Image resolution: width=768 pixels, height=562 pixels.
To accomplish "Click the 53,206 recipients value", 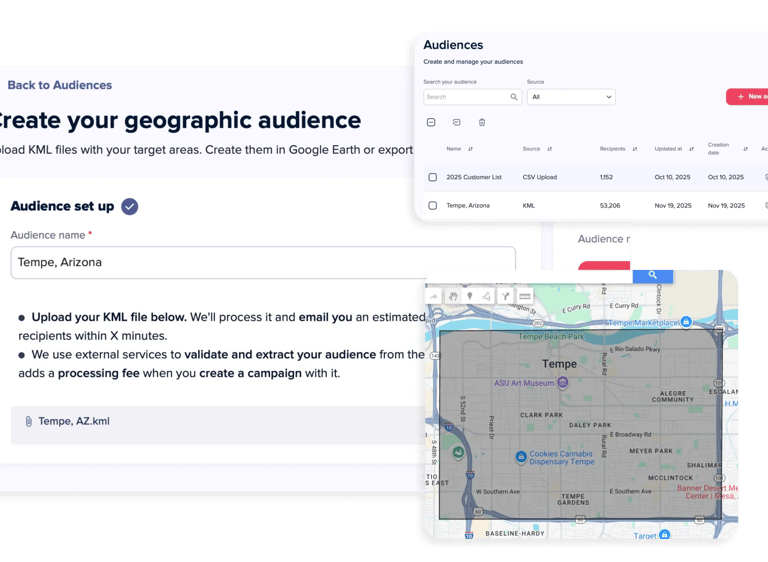I will coord(610,206).
